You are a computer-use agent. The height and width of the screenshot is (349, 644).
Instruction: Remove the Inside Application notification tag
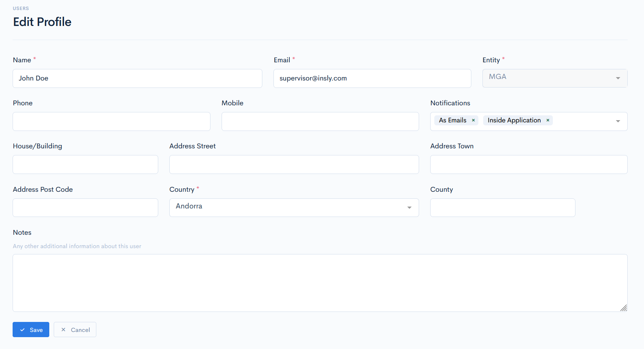point(548,120)
